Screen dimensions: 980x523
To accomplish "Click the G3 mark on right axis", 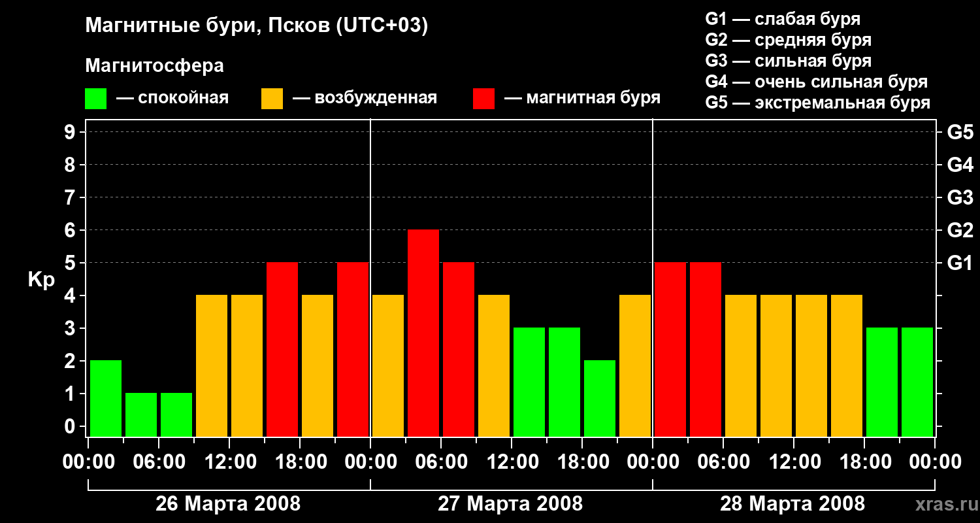I will pos(960,197).
